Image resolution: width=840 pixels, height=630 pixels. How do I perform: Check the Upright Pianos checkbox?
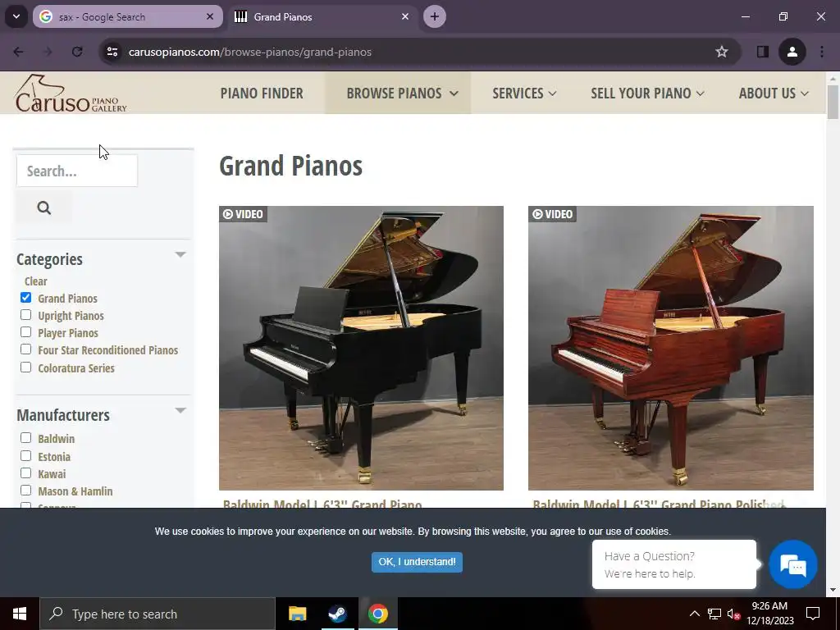(x=25, y=314)
